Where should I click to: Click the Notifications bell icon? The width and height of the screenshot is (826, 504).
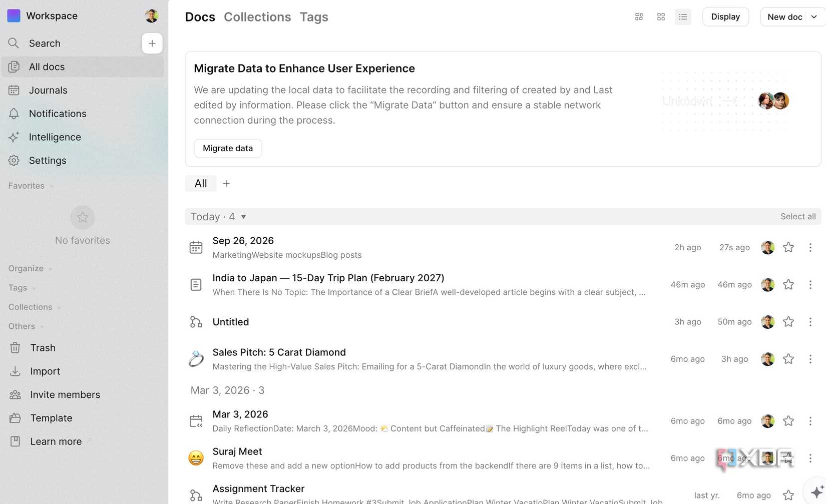[14, 114]
